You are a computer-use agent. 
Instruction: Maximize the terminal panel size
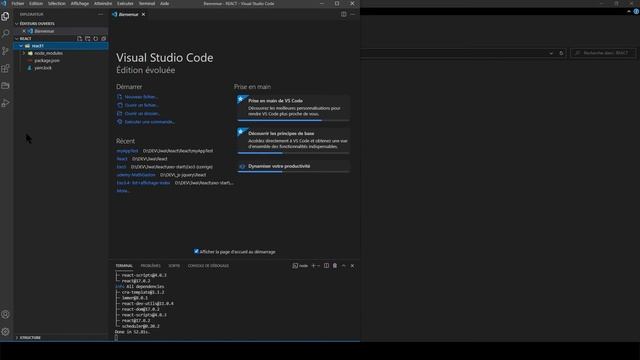(344, 266)
